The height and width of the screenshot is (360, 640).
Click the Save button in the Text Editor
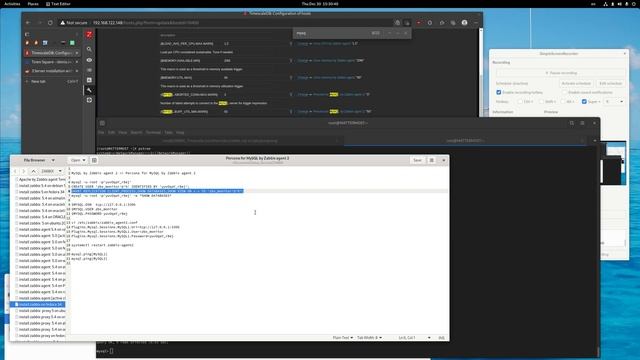click(417, 160)
